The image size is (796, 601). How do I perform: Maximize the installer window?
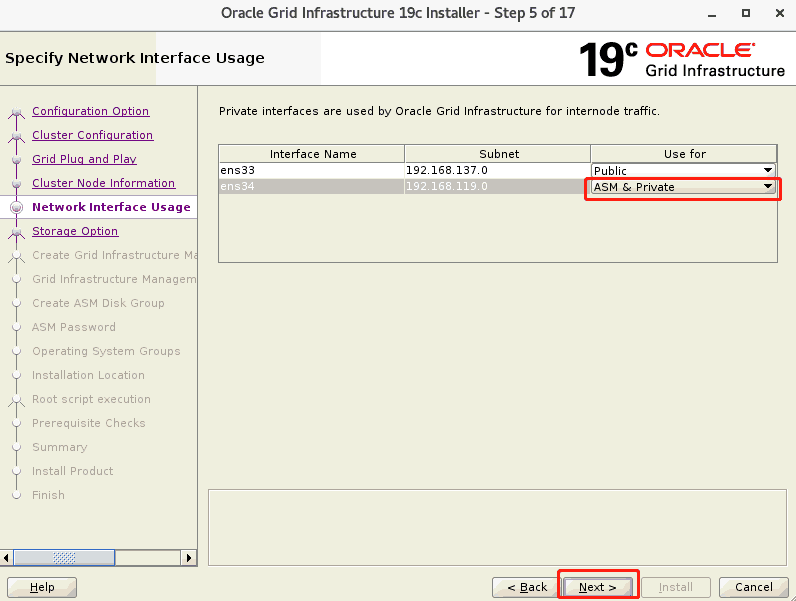click(746, 13)
